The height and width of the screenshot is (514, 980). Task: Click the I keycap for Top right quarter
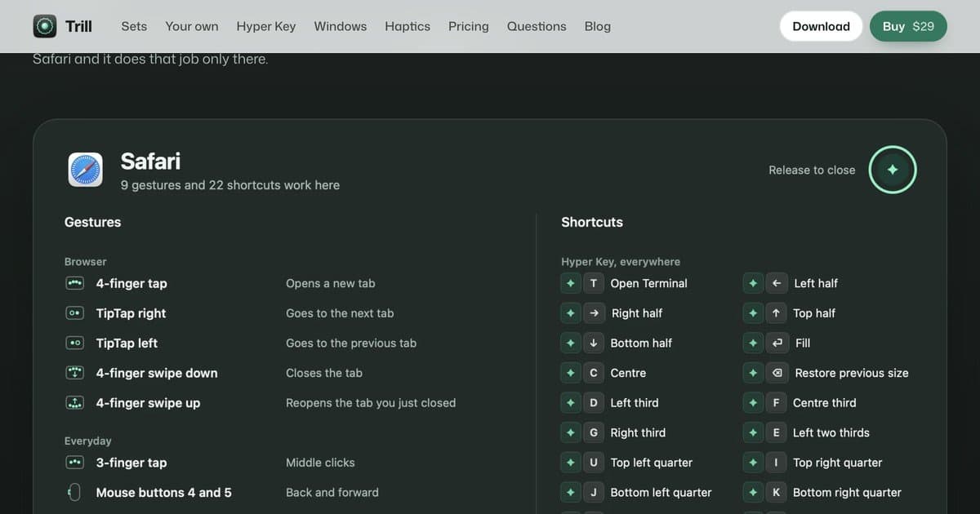tap(777, 463)
